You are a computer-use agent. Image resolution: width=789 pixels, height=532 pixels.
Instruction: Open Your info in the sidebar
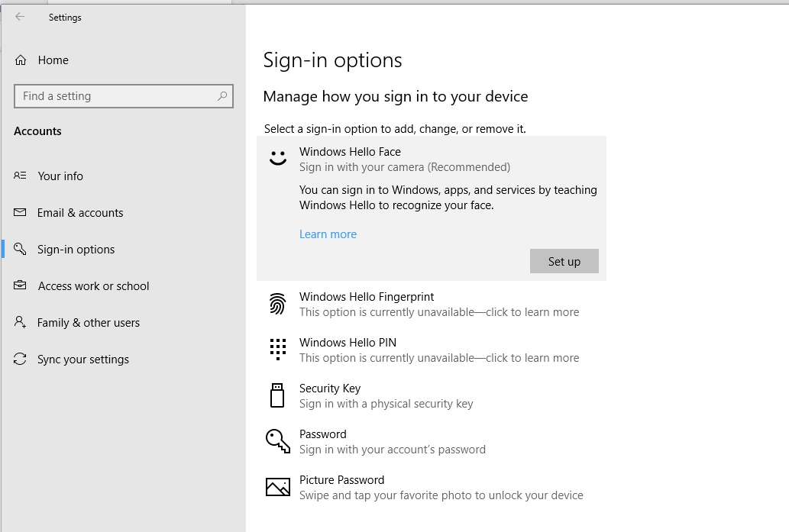pos(60,176)
